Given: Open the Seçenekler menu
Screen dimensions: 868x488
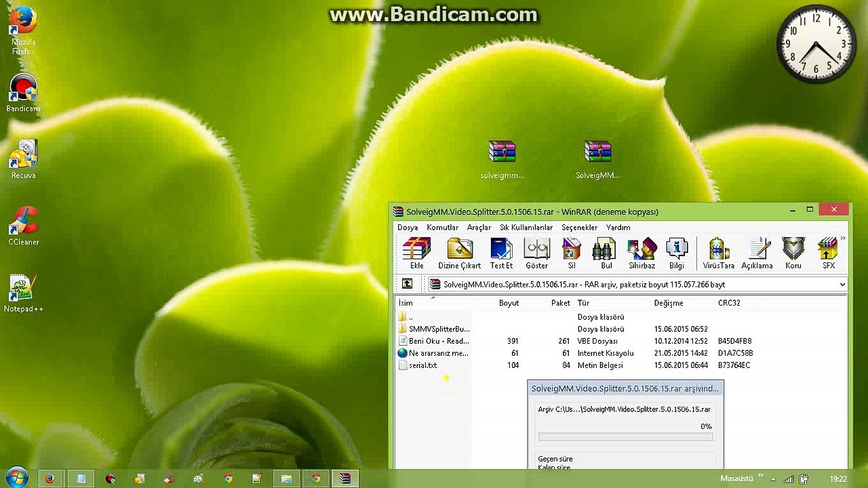Looking at the screenshot, I should [x=579, y=228].
